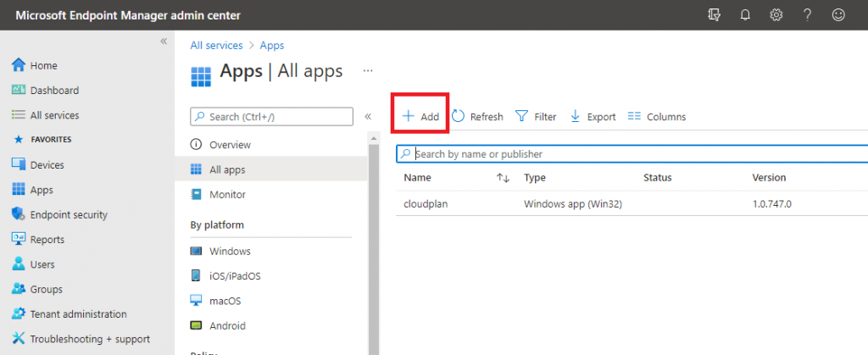Click All services breadcrumb link
868x355 pixels.
click(x=216, y=46)
